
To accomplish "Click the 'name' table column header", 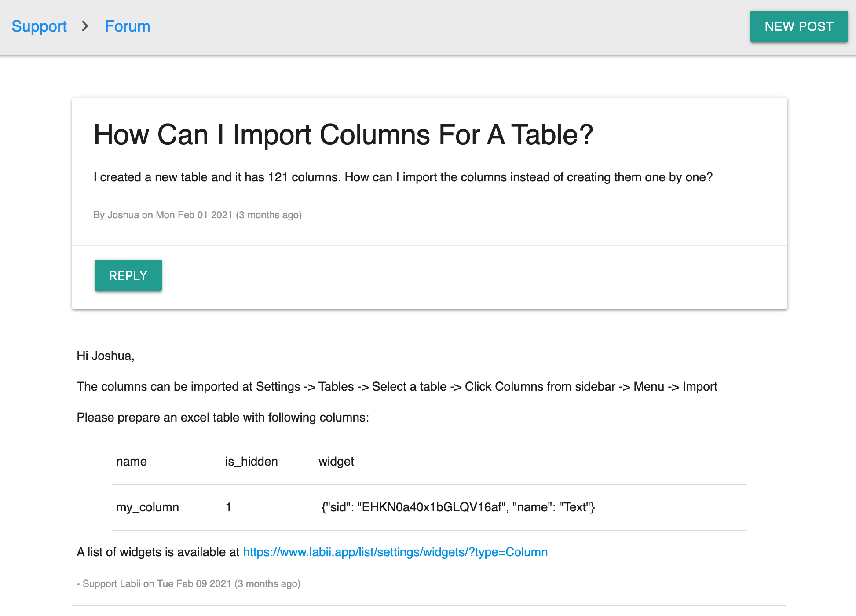I will [131, 462].
